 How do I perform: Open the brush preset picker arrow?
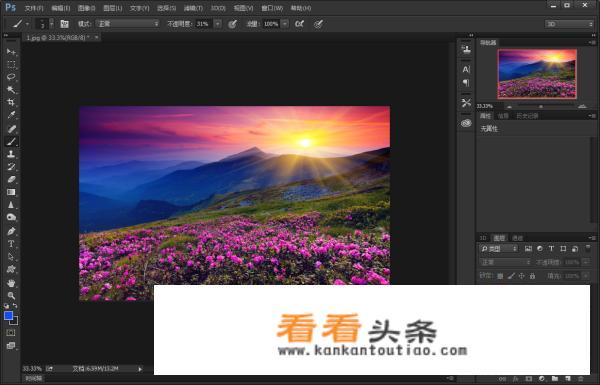(52, 24)
